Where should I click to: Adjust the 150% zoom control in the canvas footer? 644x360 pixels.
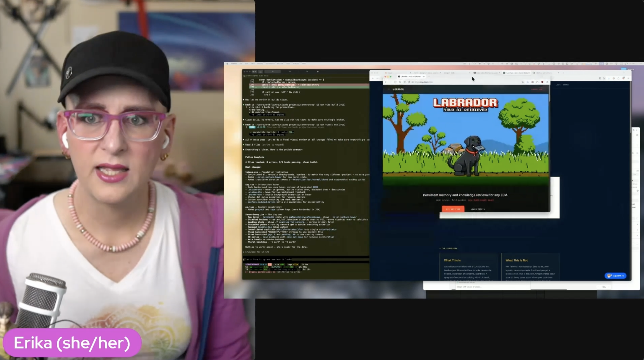pos(603,287)
